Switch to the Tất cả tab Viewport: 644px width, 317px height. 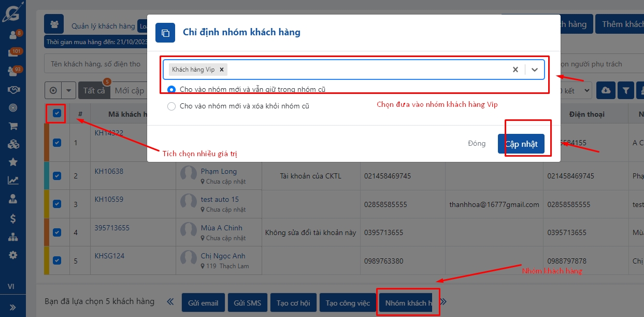click(x=94, y=90)
